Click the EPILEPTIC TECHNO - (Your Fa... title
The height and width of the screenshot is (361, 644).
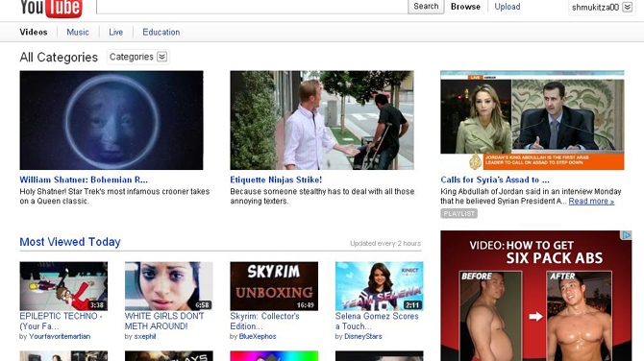(x=61, y=322)
